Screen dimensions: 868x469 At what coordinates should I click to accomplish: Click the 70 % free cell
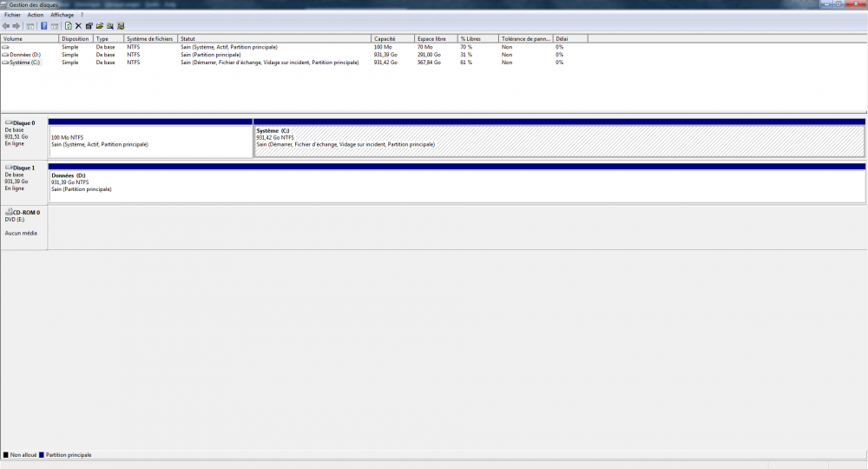pyautogui.click(x=466, y=47)
